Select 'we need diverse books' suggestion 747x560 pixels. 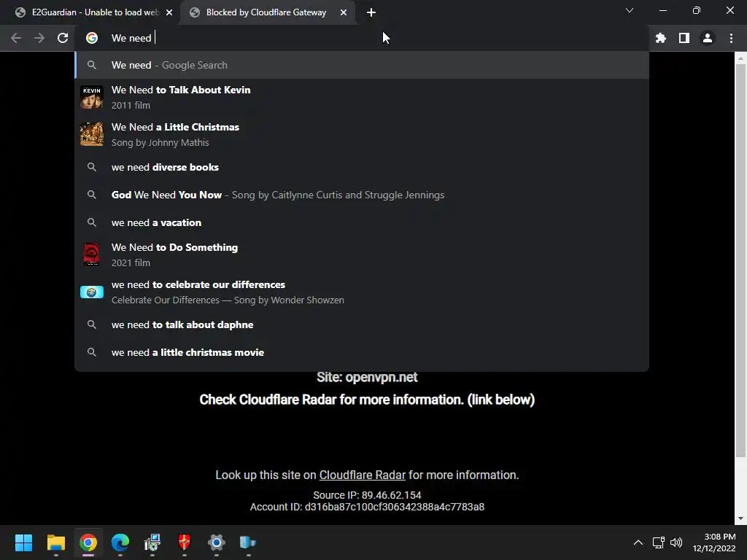[x=362, y=167]
